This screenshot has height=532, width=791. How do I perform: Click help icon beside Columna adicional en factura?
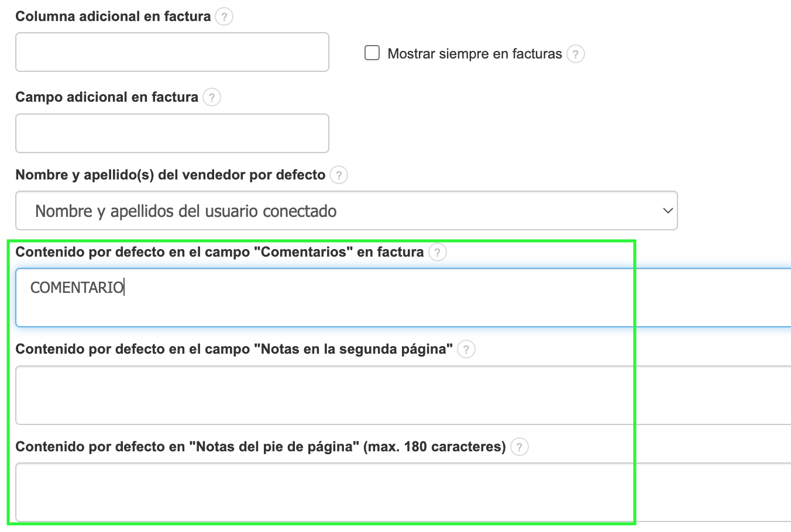(x=223, y=16)
